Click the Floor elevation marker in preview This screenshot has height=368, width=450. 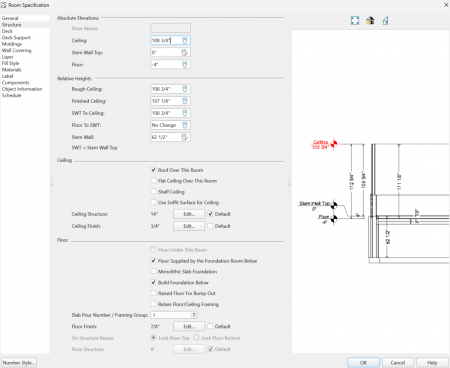point(334,218)
